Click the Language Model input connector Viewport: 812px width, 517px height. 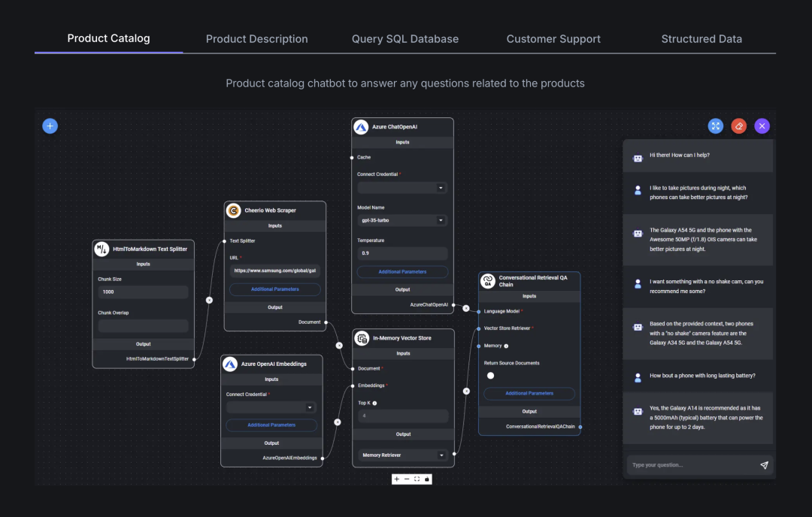[x=478, y=312]
